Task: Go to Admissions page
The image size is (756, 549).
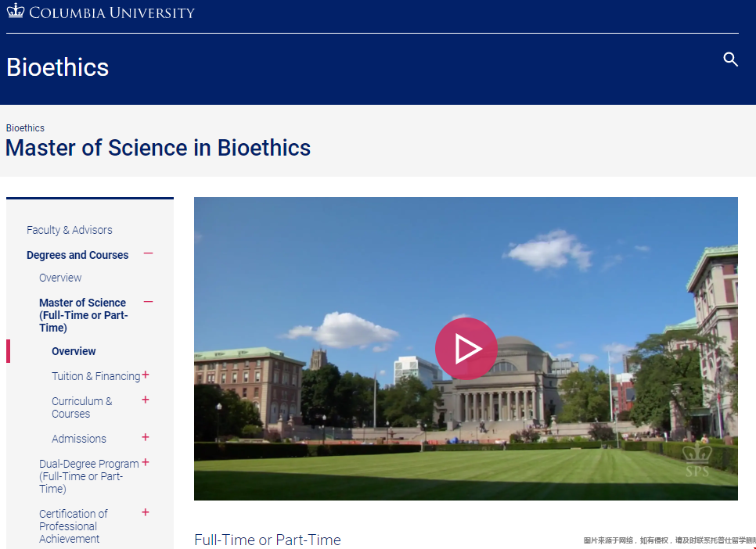Action: tap(79, 439)
